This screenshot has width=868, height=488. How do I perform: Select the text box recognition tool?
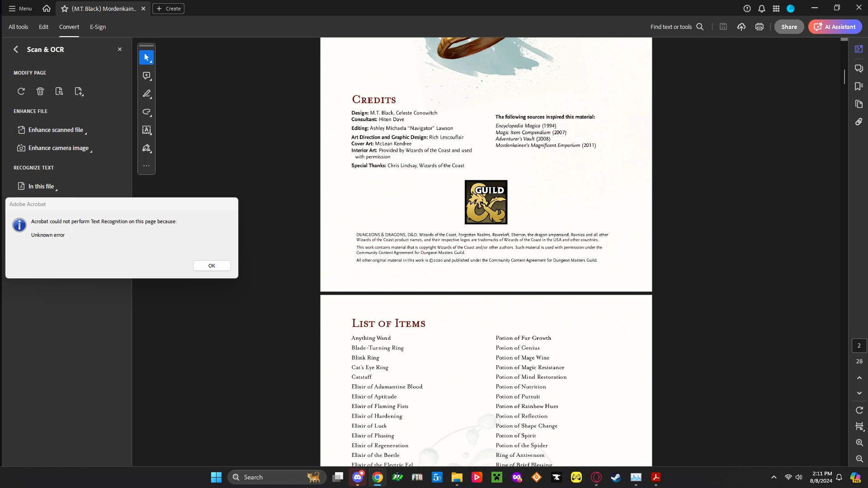coord(146,130)
